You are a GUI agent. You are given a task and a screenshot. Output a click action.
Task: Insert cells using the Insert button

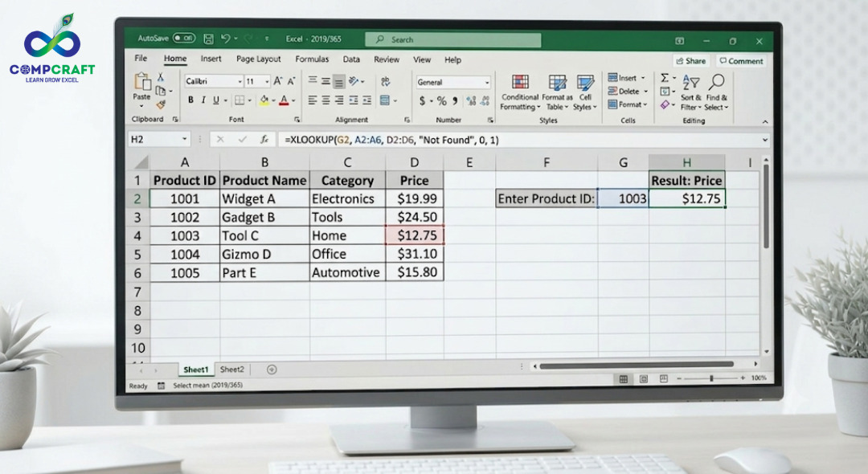click(627, 78)
